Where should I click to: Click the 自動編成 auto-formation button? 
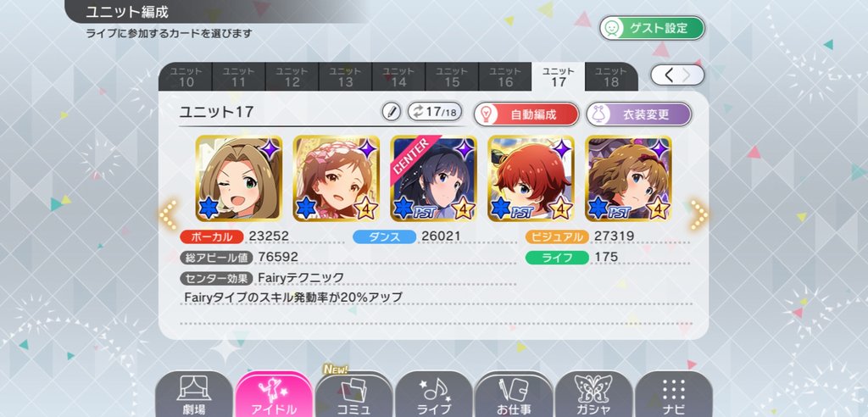pyautogui.click(x=526, y=114)
